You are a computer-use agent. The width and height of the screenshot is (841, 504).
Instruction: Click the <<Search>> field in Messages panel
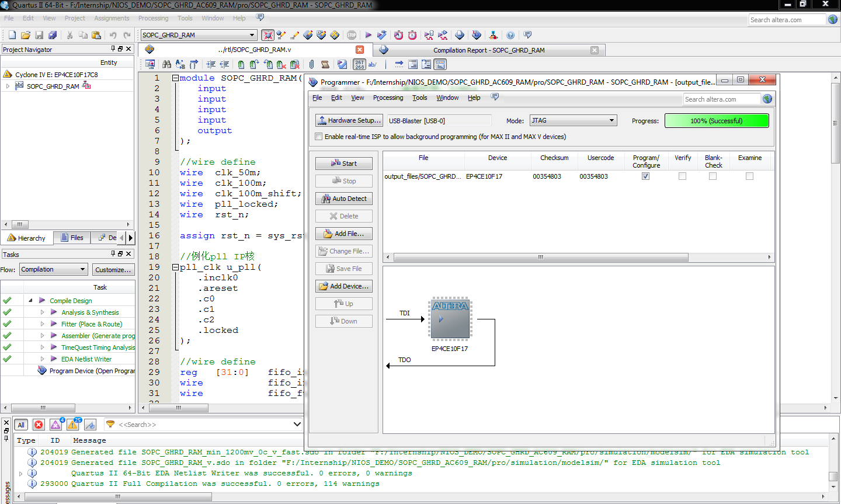(175, 425)
